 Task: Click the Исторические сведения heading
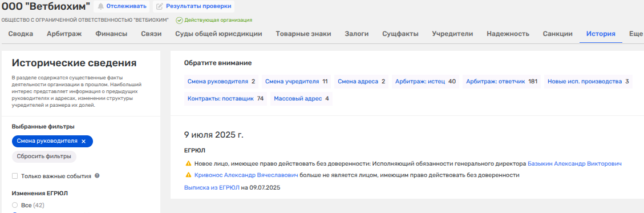tap(74, 63)
